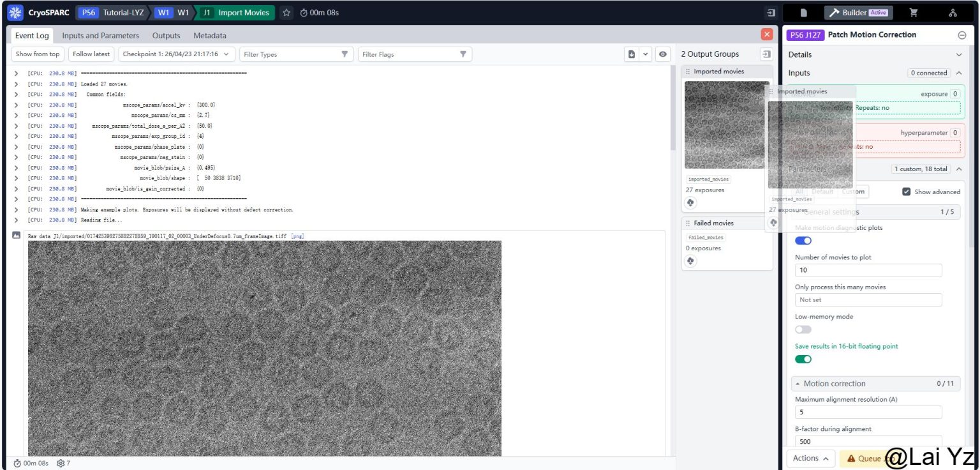Click the tree view icon in the top bar
The image size is (980, 470).
[x=953, y=12]
